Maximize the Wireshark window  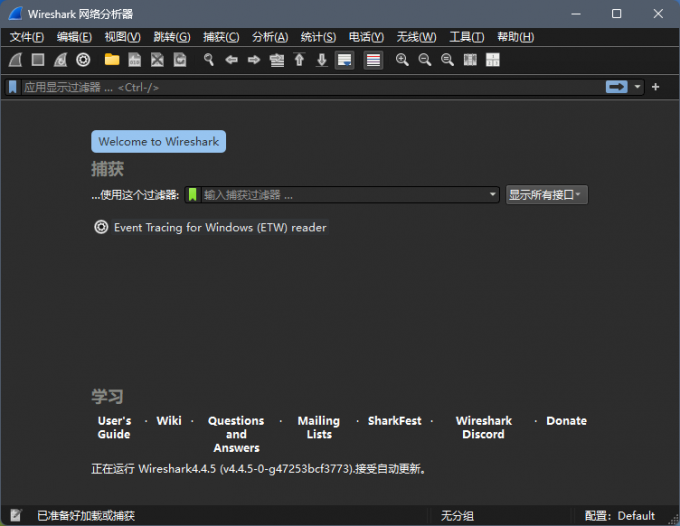pos(616,14)
